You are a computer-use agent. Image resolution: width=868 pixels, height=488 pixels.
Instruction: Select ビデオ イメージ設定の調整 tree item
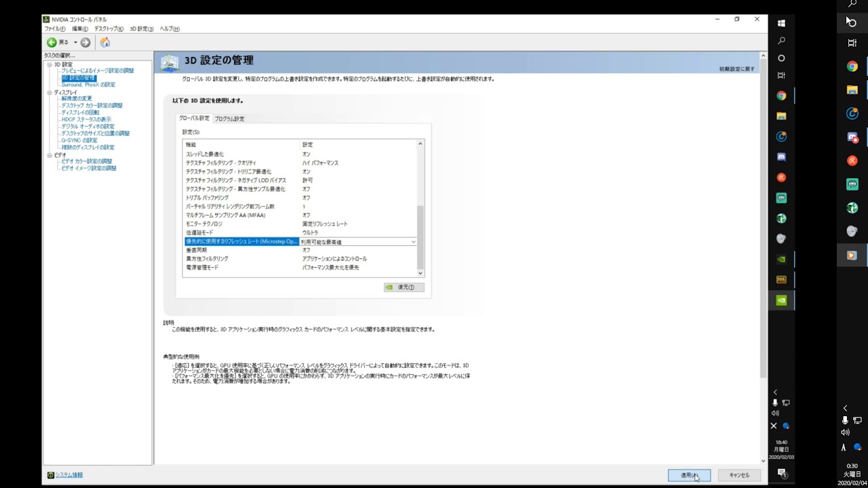[89, 168]
